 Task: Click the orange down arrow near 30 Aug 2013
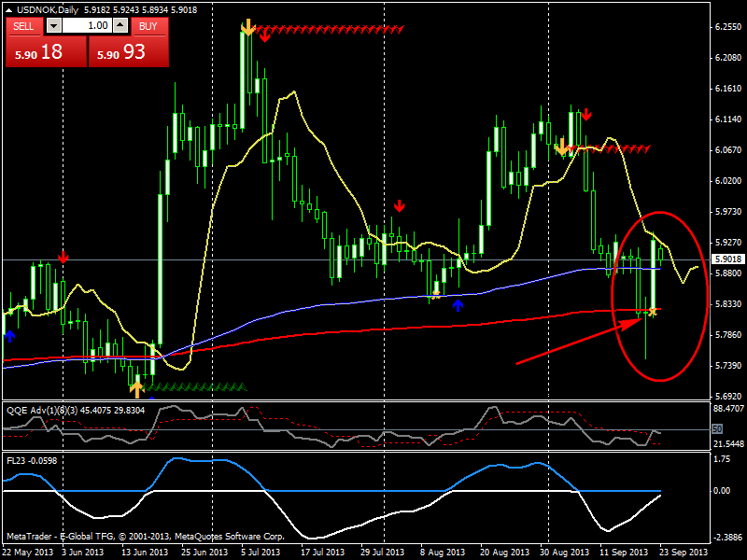(x=562, y=147)
